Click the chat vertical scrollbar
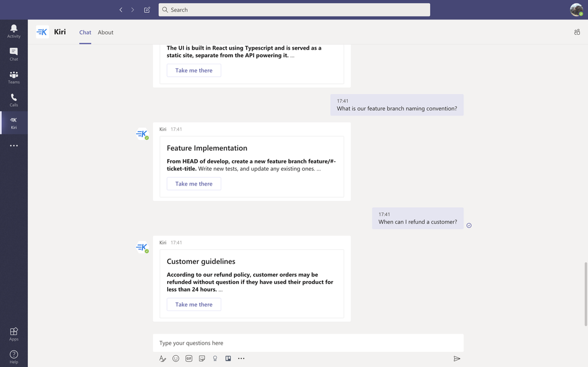 tap(586, 294)
